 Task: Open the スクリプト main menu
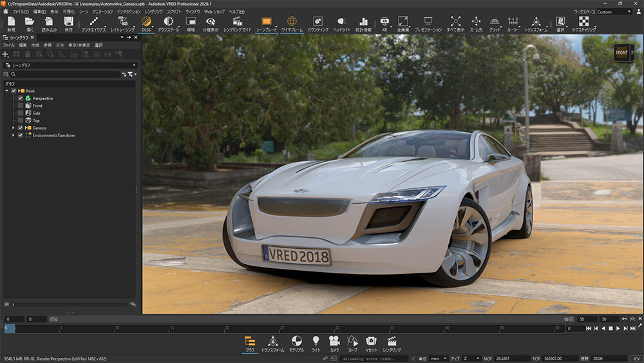(x=174, y=12)
